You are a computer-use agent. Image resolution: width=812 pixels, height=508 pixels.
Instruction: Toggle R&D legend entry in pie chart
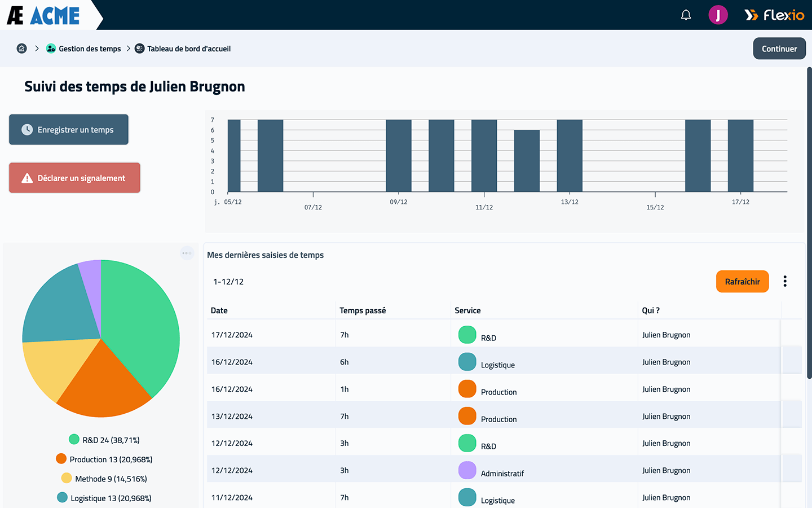point(104,440)
